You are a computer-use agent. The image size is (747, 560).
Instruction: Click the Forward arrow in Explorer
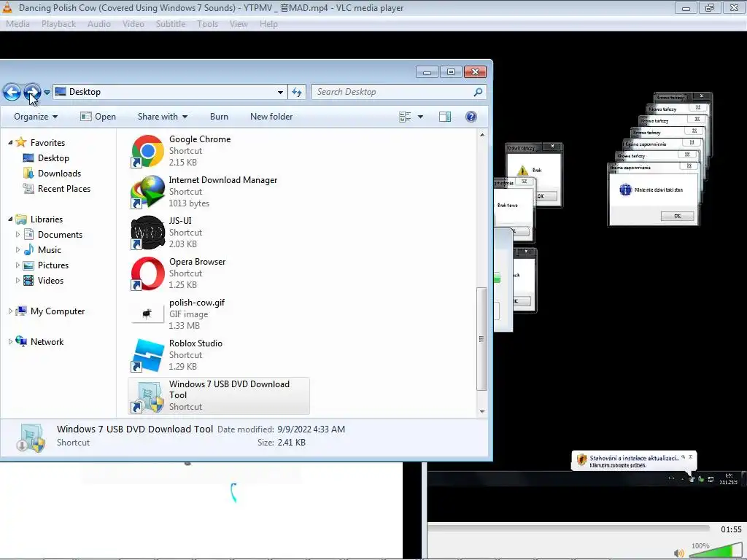32,92
